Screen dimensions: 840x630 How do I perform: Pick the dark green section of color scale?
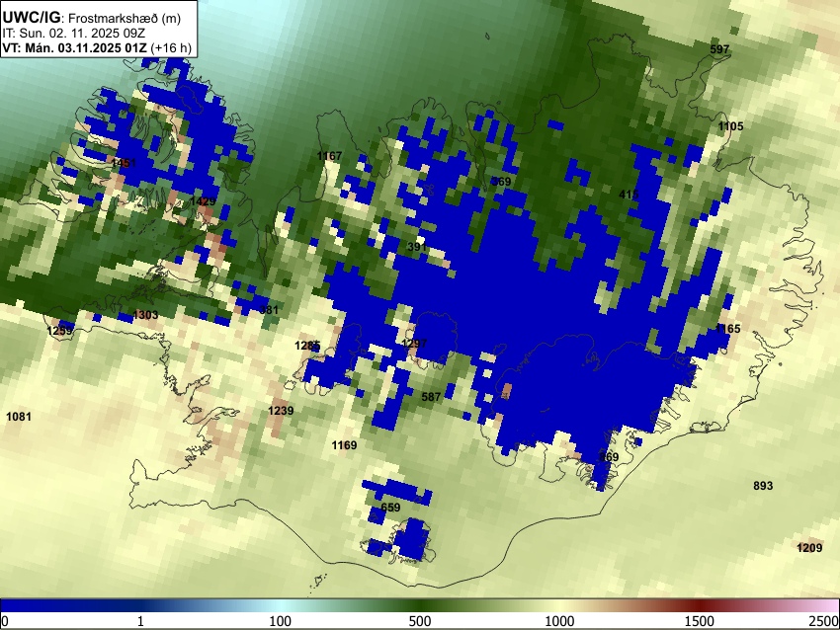pos(420,606)
